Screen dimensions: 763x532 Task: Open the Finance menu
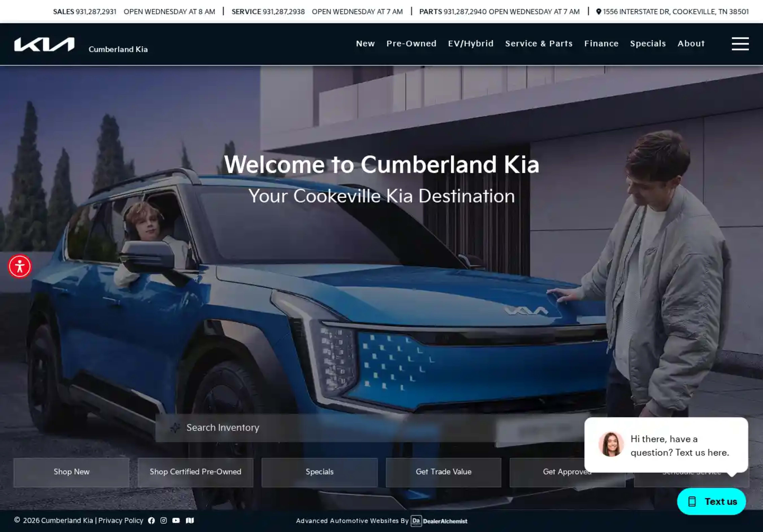click(x=601, y=44)
